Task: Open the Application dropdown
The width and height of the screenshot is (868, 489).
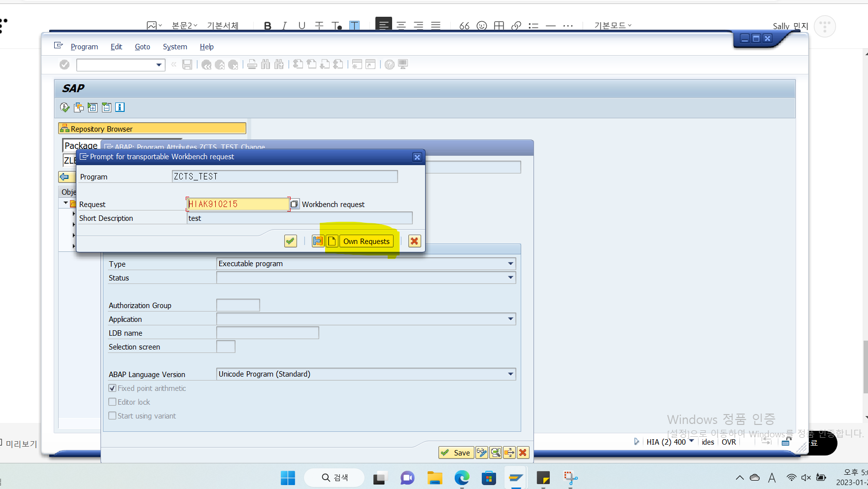Action: pyautogui.click(x=511, y=319)
